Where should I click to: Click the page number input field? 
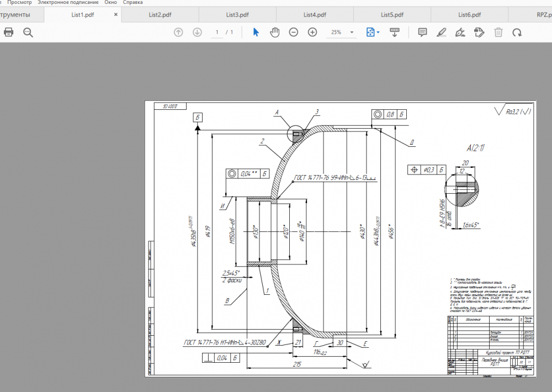[218, 33]
